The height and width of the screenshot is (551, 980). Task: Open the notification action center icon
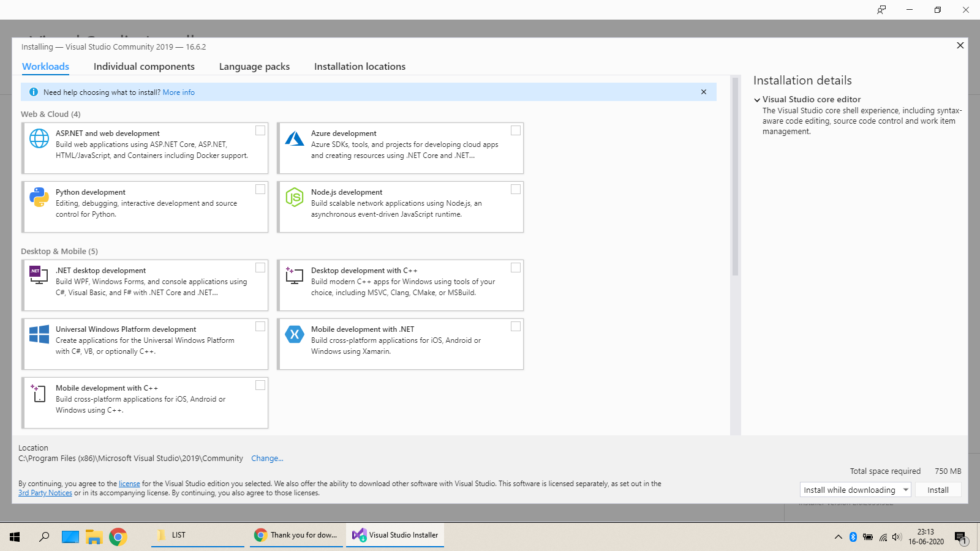click(960, 537)
